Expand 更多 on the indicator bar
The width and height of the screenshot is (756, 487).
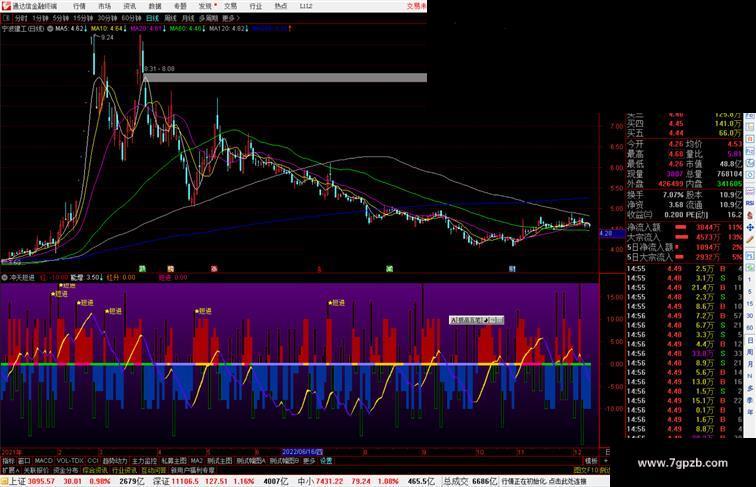pyautogui.click(x=309, y=461)
